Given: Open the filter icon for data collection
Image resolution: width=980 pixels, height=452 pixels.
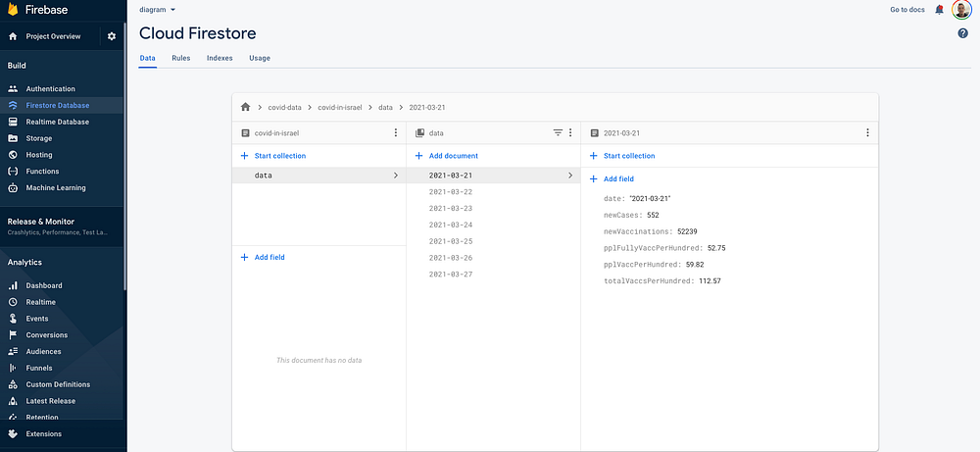Looking at the screenshot, I should click(x=558, y=132).
